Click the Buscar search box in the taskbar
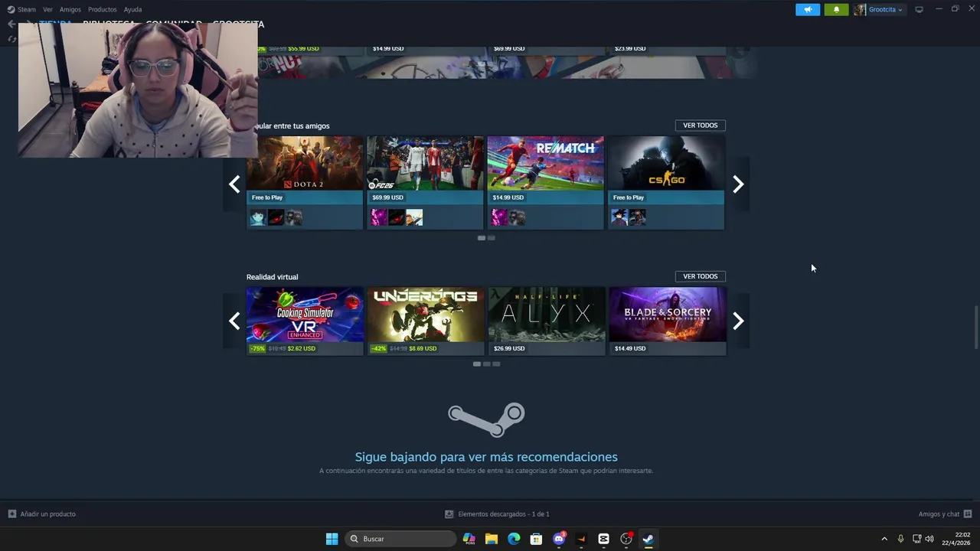 400,539
